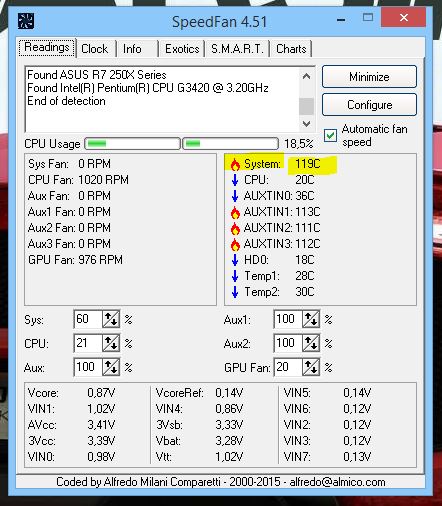The width and height of the screenshot is (442, 506).
Task: Show the Charts tab
Action: (x=291, y=49)
